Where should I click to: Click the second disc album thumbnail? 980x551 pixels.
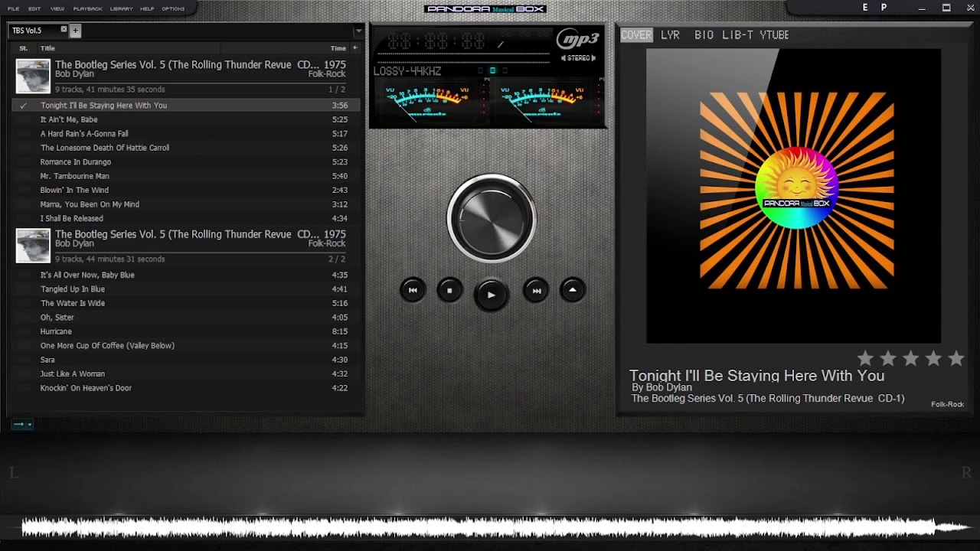coord(33,246)
